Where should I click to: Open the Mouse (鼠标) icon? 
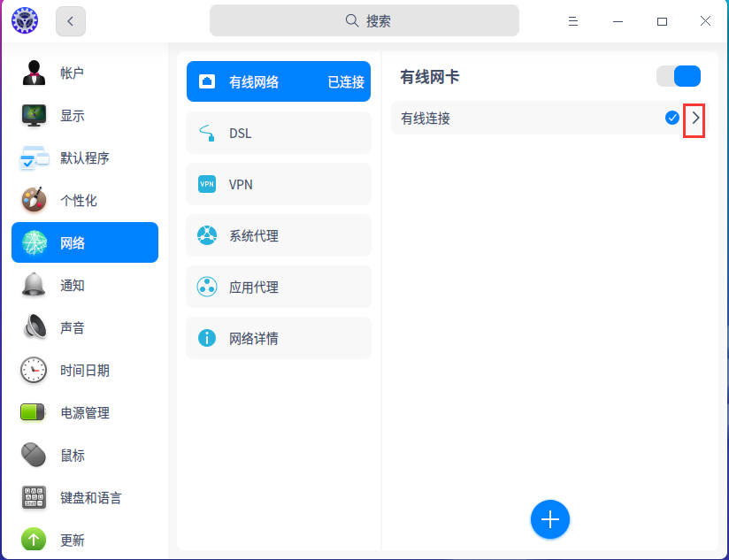point(34,455)
